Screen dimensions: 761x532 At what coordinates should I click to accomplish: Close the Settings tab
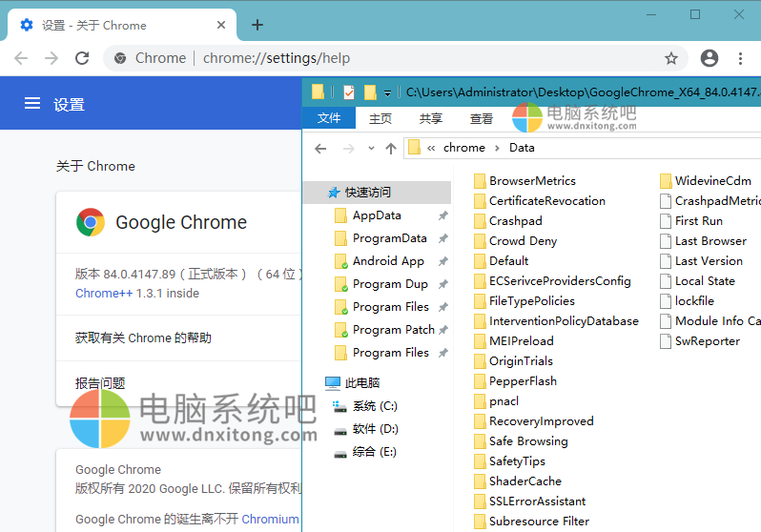coord(221,25)
